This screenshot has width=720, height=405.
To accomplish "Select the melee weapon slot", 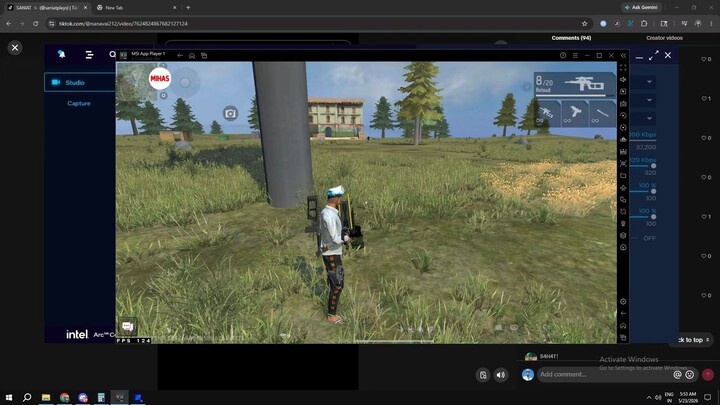I will coord(602,113).
